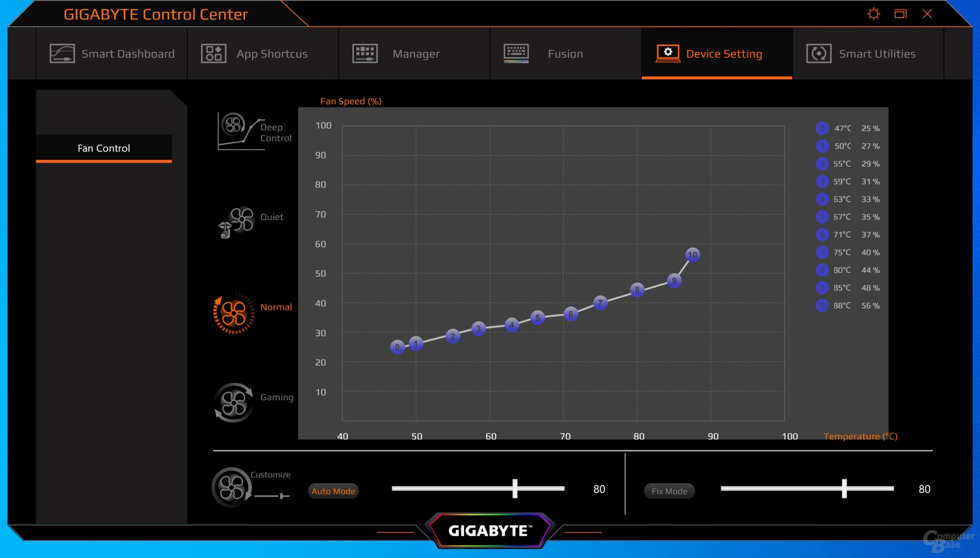Select curve point 9 on the graph
Image resolution: width=980 pixels, height=558 pixels.
(674, 281)
